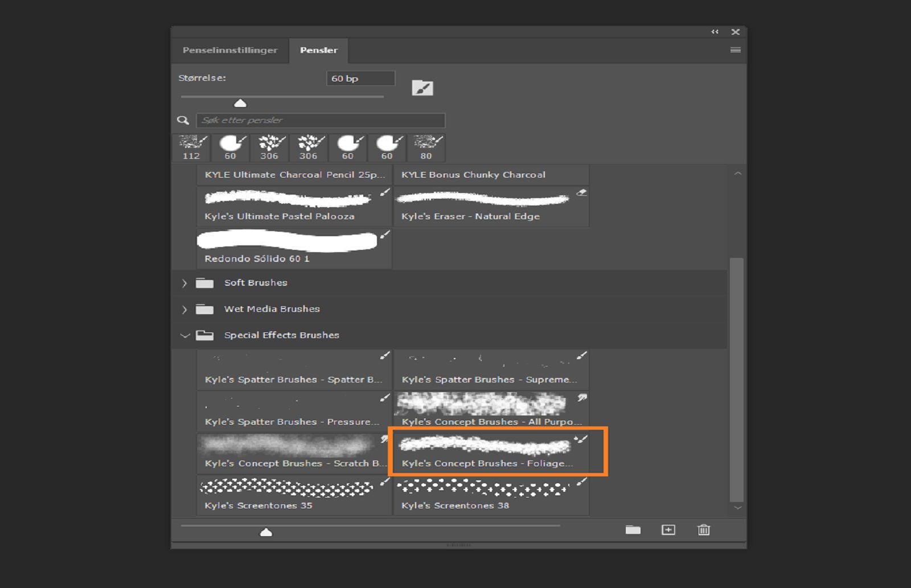911x588 pixels.
Task: Click the scroll up arrow of brush list
Action: 738,173
